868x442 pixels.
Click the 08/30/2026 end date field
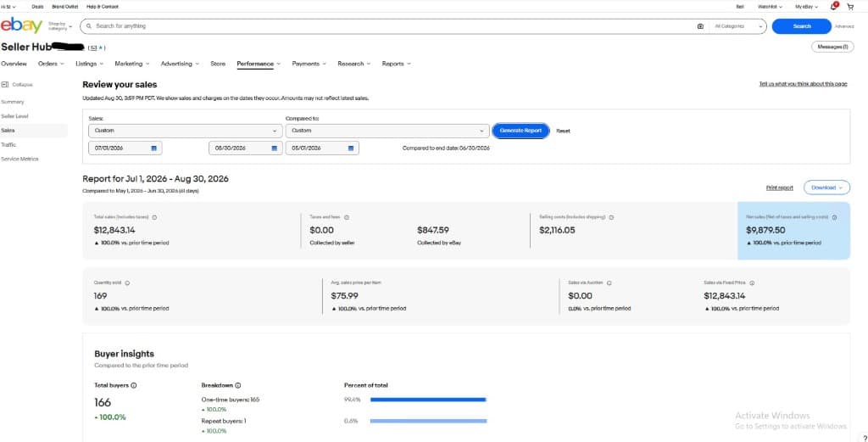point(246,148)
